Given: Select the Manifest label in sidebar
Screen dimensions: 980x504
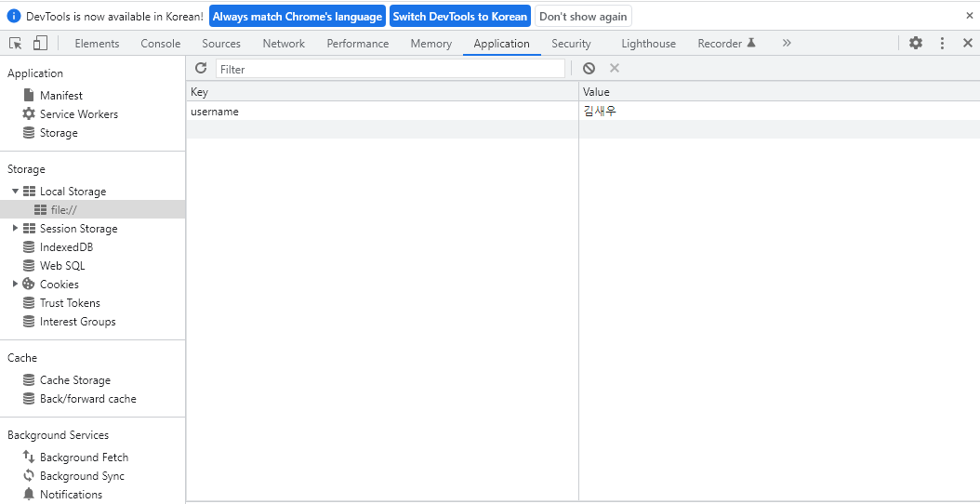Looking at the screenshot, I should point(61,96).
